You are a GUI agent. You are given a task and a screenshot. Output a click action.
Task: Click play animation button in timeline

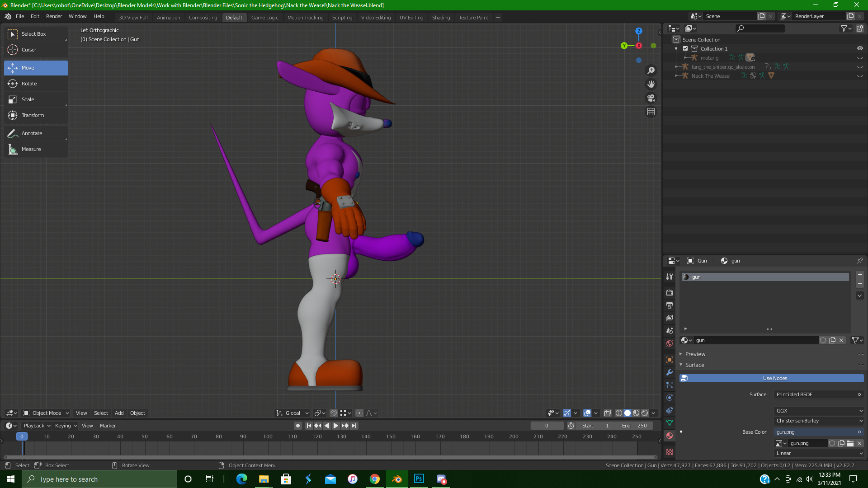[x=335, y=426]
